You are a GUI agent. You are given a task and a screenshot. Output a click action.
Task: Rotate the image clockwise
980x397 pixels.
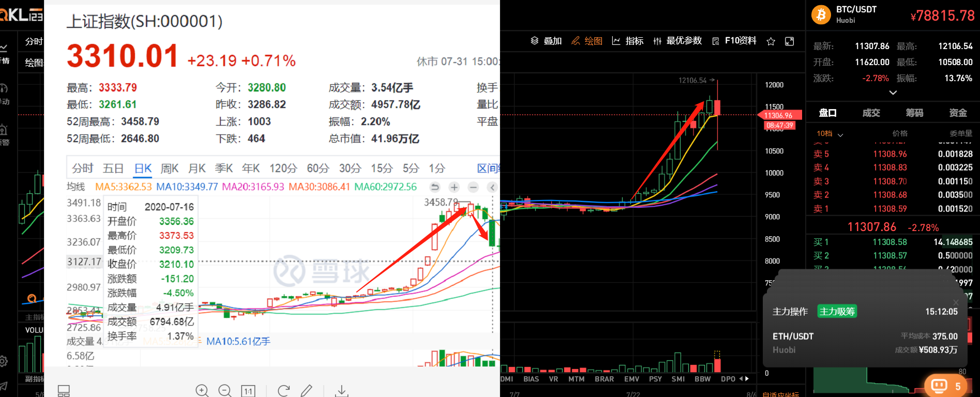283,391
